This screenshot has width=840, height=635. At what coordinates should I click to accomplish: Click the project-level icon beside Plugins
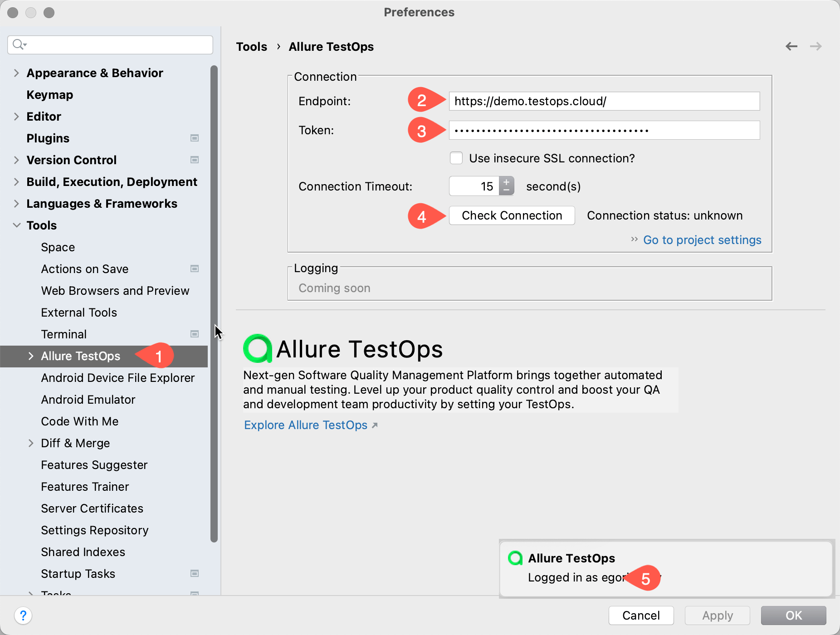tap(195, 138)
